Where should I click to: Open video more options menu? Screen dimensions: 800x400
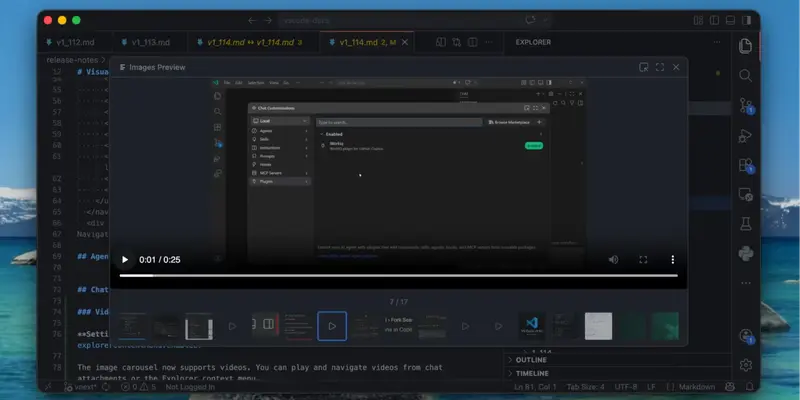point(672,260)
